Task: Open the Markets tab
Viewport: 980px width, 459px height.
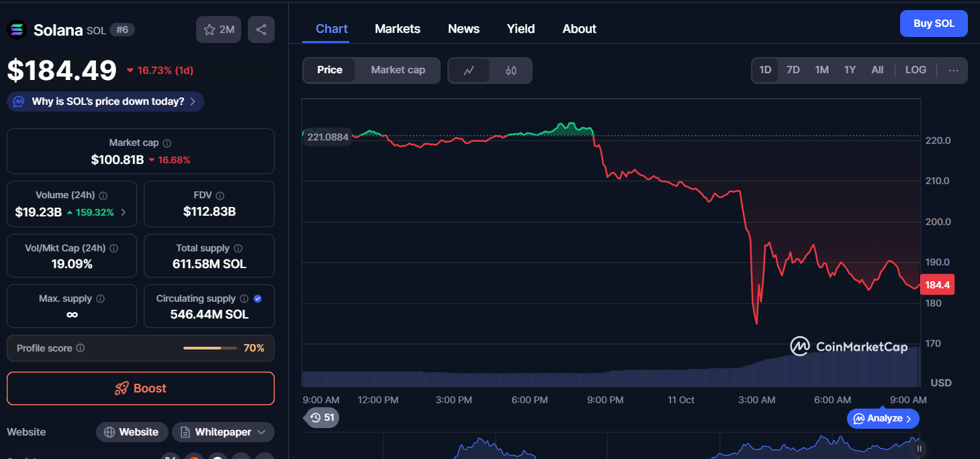Action: [398, 29]
